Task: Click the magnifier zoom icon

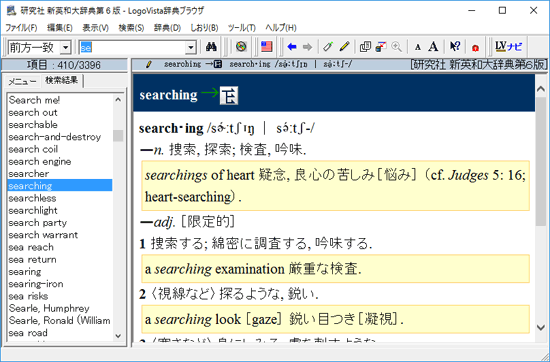Action: (396, 47)
